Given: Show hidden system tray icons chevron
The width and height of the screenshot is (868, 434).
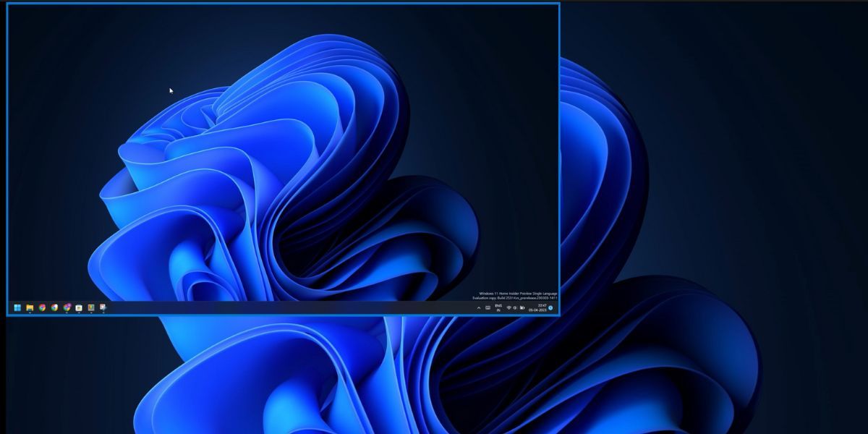Looking at the screenshot, I should [479, 307].
